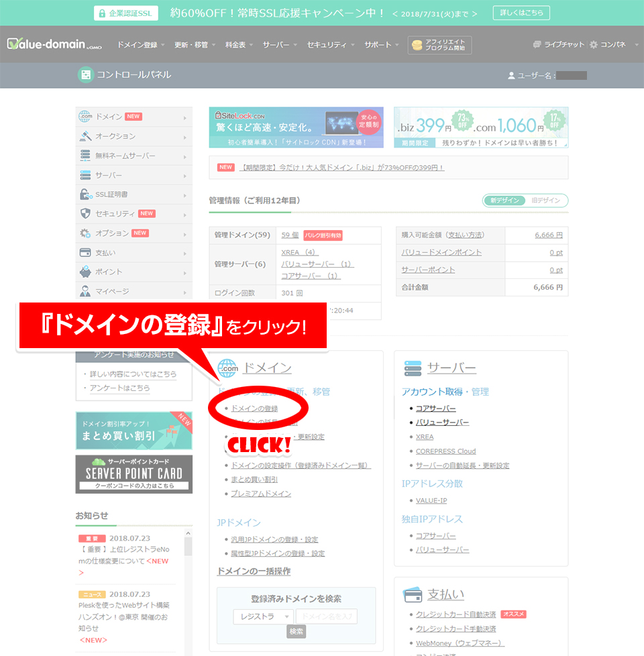Open ドメインの設定操作 registered domains link
Image resolution: width=644 pixels, height=656 pixels.
pyautogui.click(x=301, y=466)
